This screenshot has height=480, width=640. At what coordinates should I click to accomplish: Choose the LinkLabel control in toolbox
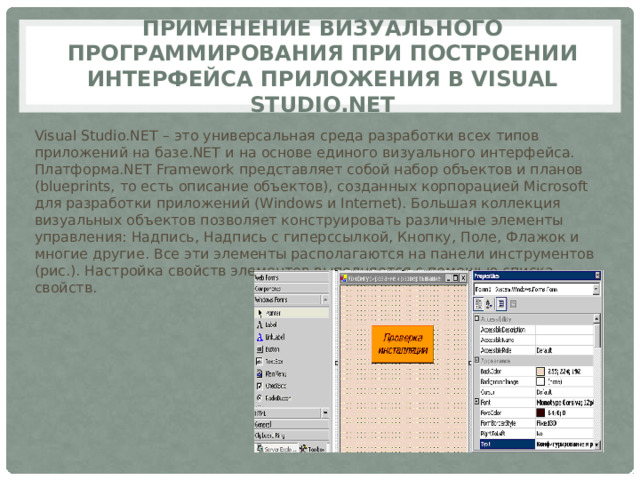(291, 337)
